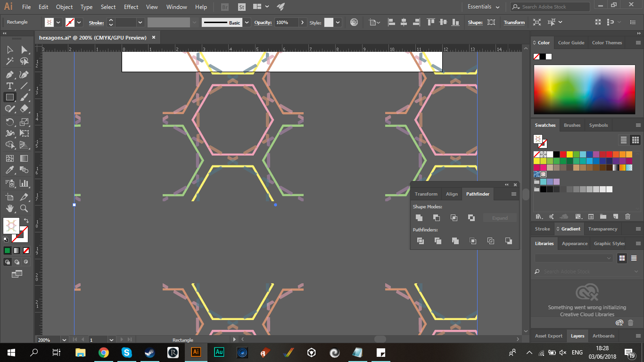Switch swatches to thumbnail grid view

click(x=636, y=140)
